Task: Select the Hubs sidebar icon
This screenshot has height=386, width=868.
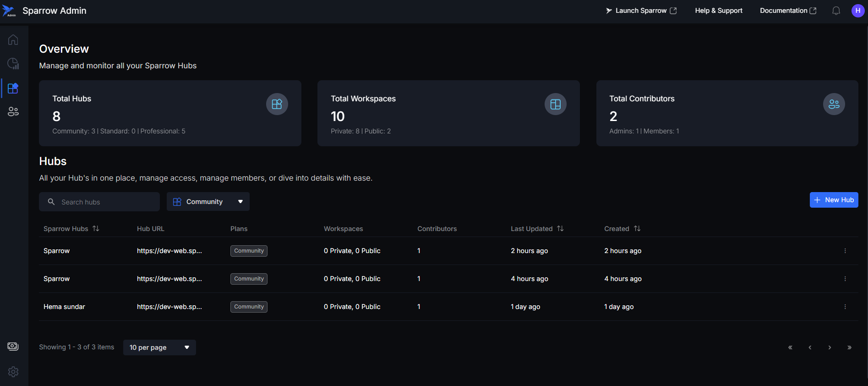Action: 13,88
